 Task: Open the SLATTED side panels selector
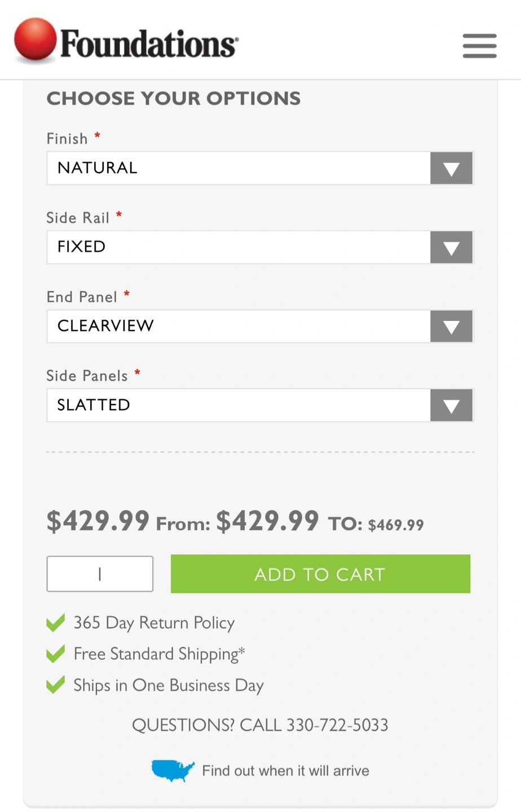pos(260,405)
